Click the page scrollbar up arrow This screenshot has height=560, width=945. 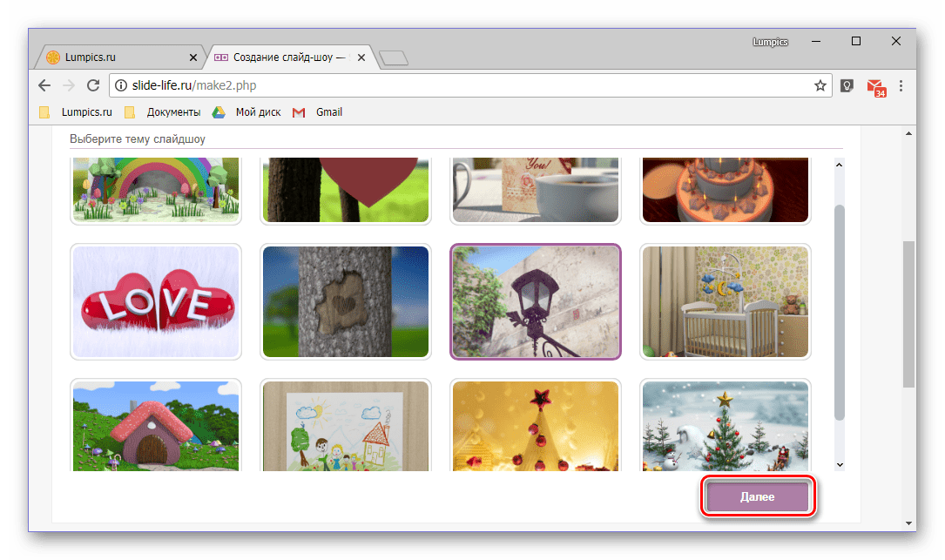[x=908, y=133]
